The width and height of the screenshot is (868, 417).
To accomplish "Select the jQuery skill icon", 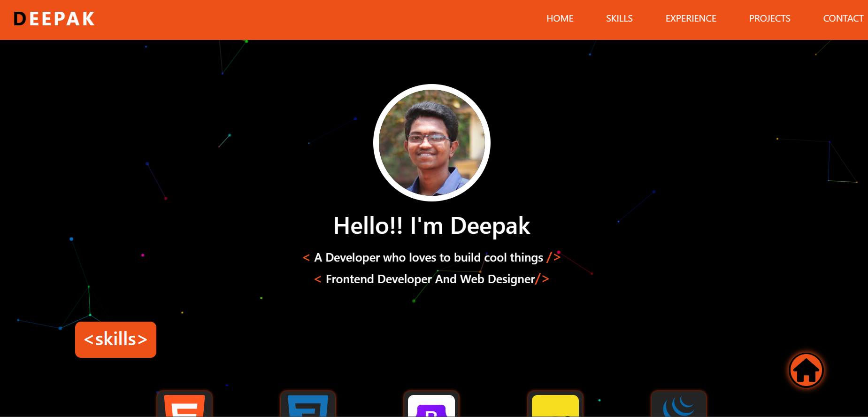I will [x=679, y=404].
